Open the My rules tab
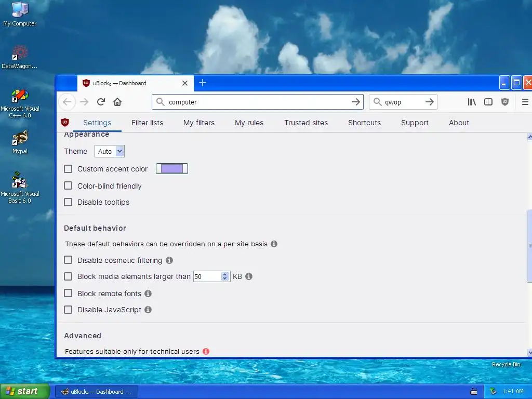The image size is (532, 399). 249,123
